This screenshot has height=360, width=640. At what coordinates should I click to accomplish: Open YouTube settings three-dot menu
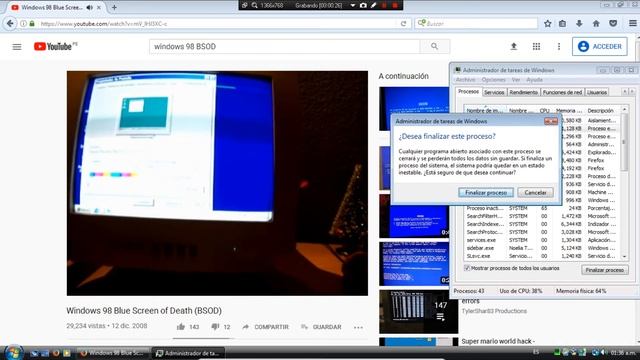pyautogui.click(x=559, y=47)
